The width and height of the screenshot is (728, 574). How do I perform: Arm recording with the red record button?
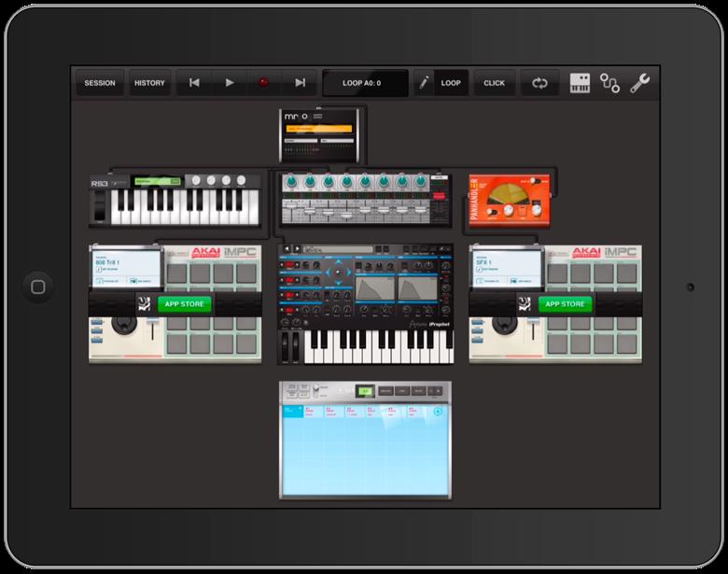tap(263, 83)
